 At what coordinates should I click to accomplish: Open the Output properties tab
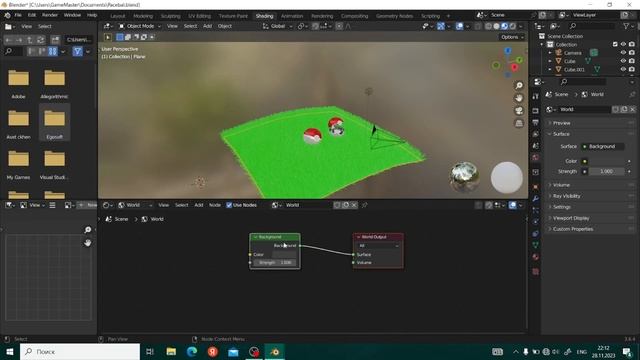point(536,122)
